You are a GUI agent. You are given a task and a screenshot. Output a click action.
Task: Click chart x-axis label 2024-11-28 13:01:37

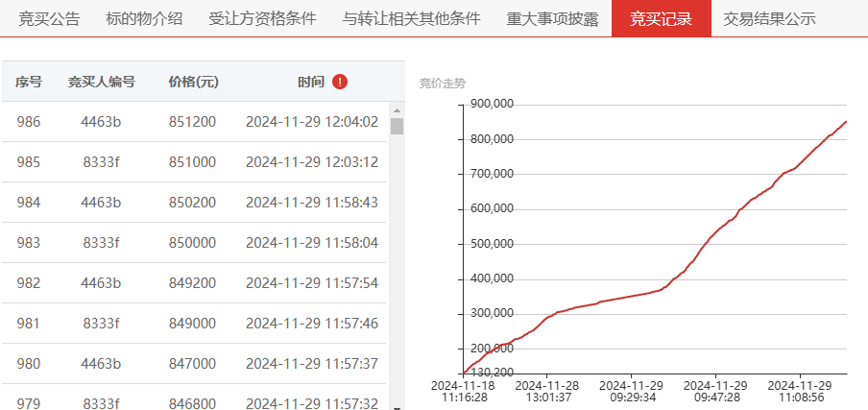pos(547,391)
